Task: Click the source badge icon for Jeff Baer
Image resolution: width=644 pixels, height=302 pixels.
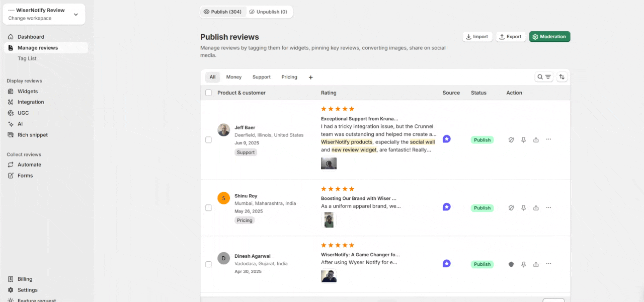Action: tap(446, 139)
